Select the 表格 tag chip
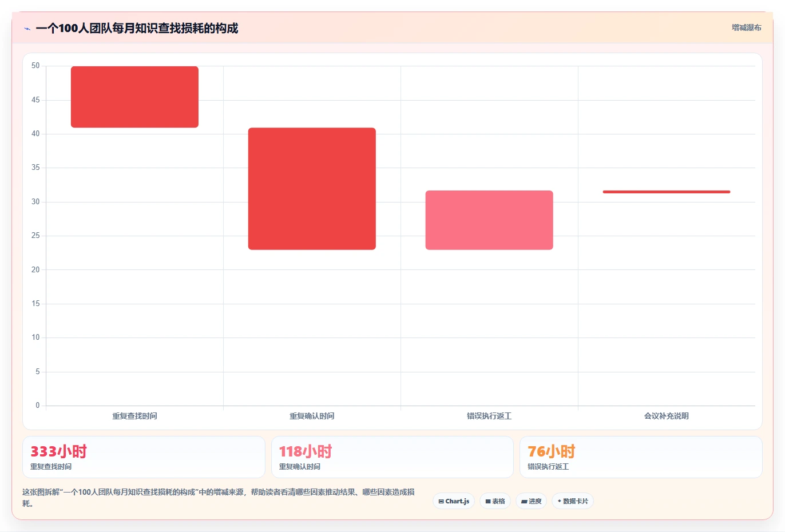 click(x=495, y=501)
